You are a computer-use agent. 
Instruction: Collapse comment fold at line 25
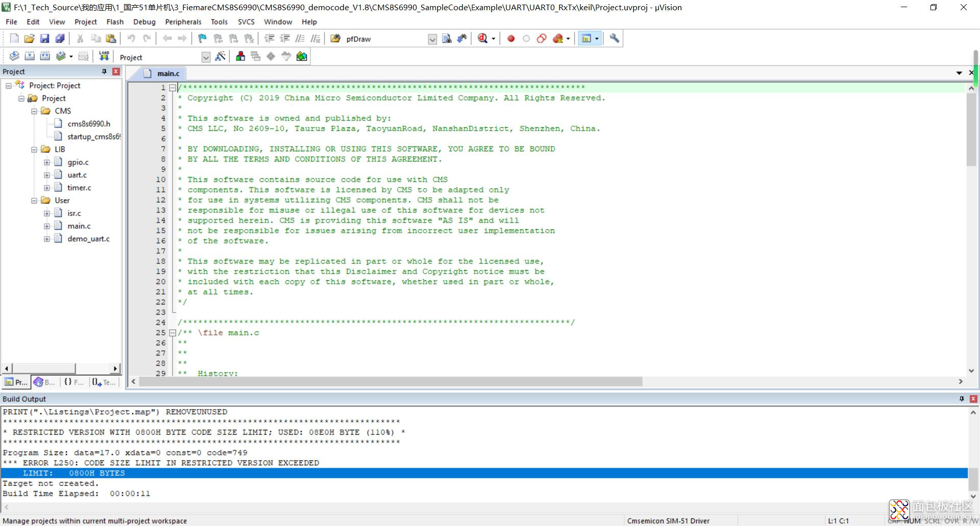point(173,332)
